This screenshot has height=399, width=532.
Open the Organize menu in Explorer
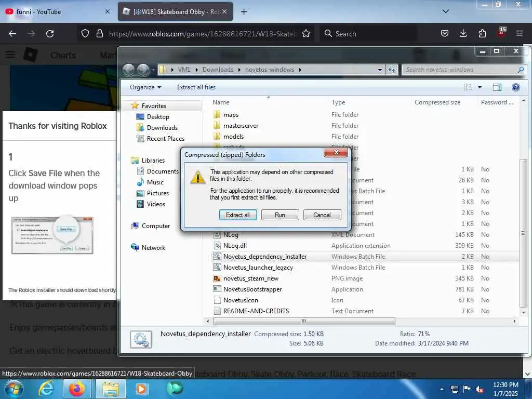click(145, 87)
